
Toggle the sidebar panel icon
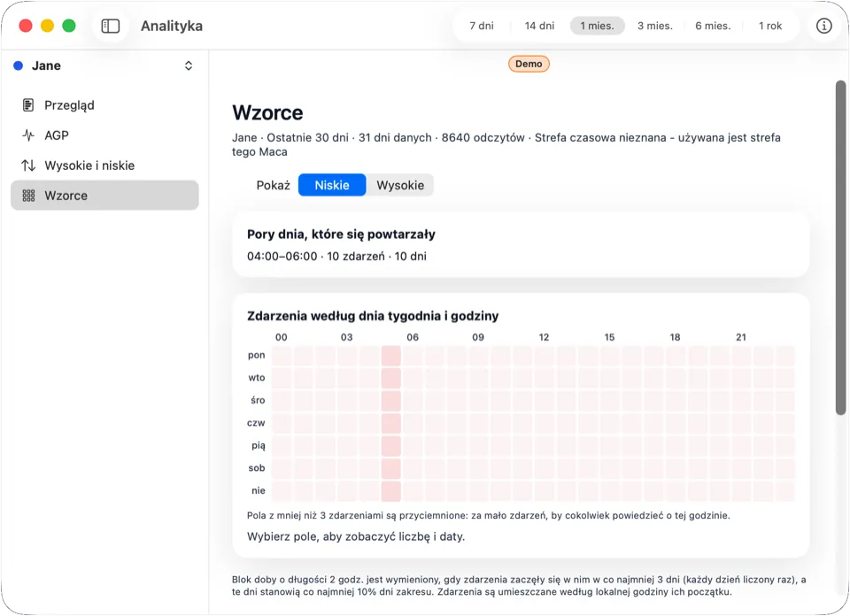click(111, 26)
